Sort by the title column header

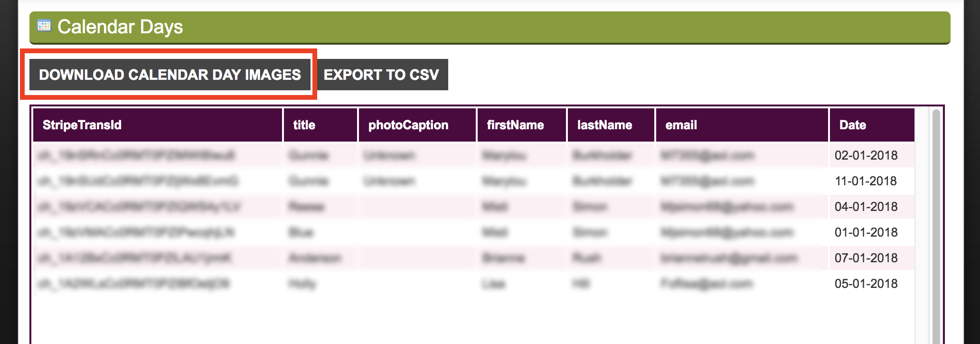coord(320,125)
